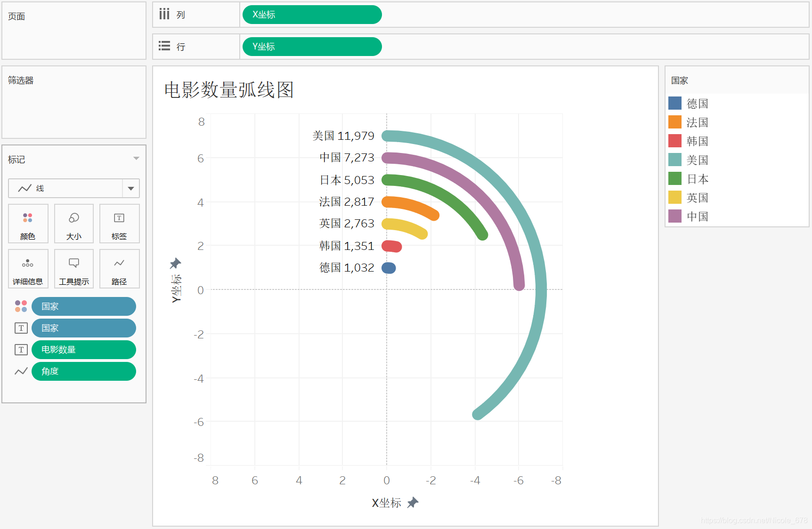The height and width of the screenshot is (529, 812).
Task: Click the 日本 green legend swatch
Action: point(675,178)
